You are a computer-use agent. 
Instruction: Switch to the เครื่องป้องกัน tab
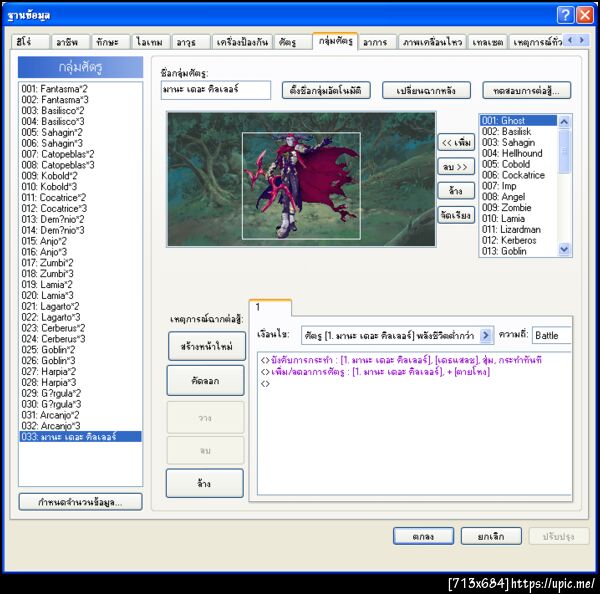pyautogui.click(x=242, y=42)
